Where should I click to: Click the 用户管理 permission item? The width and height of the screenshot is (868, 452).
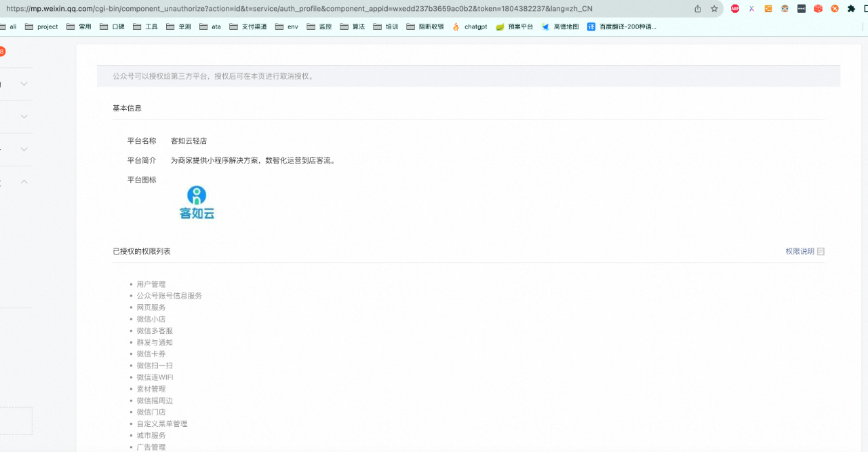(x=151, y=284)
